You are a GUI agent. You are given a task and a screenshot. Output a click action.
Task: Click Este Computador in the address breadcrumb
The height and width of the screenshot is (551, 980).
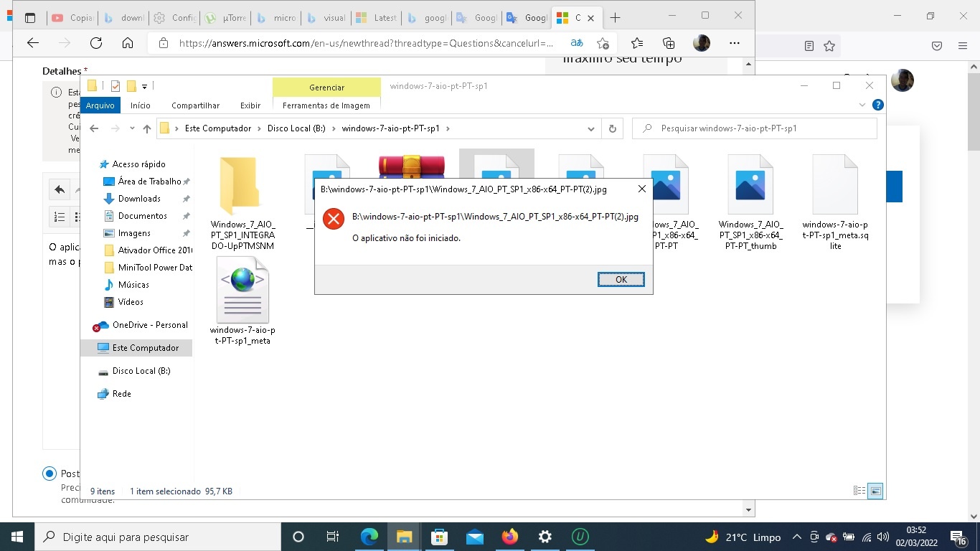pyautogui.click(x=218, y=128)
